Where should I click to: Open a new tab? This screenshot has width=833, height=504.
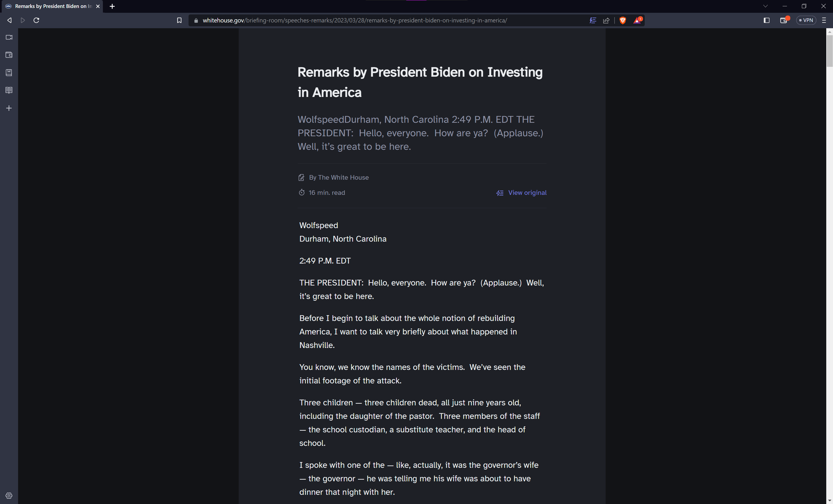tap(112, 6)
